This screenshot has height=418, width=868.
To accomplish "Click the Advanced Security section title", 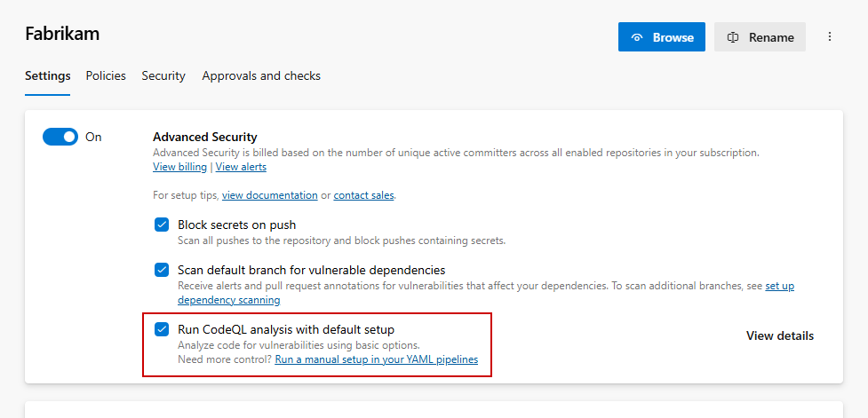I will 204,137.
